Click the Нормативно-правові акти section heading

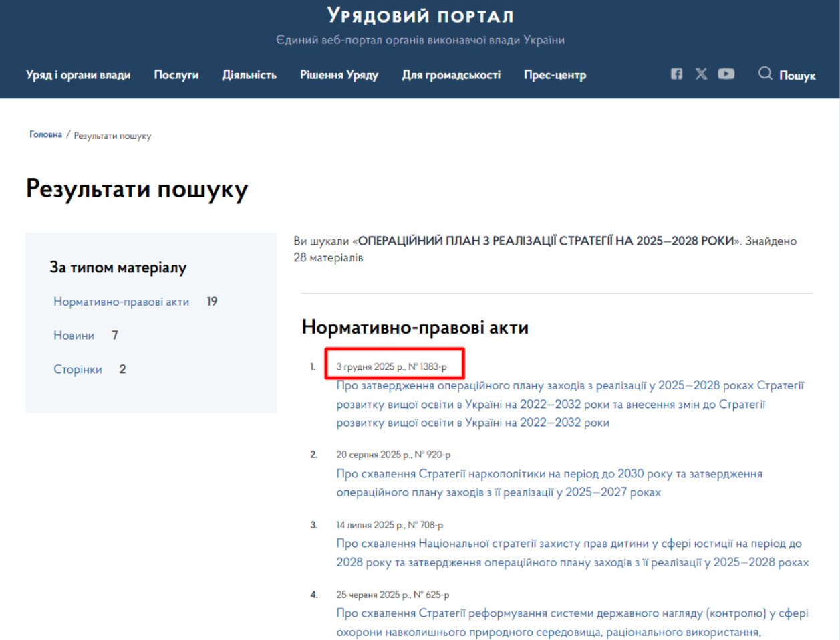point(415,327)
